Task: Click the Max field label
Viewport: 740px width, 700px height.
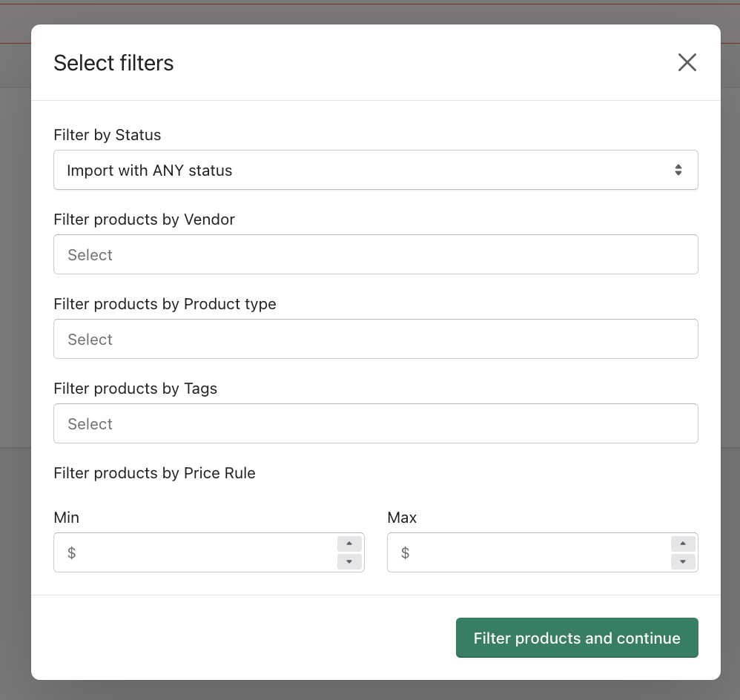Action: tap(402, 518)
